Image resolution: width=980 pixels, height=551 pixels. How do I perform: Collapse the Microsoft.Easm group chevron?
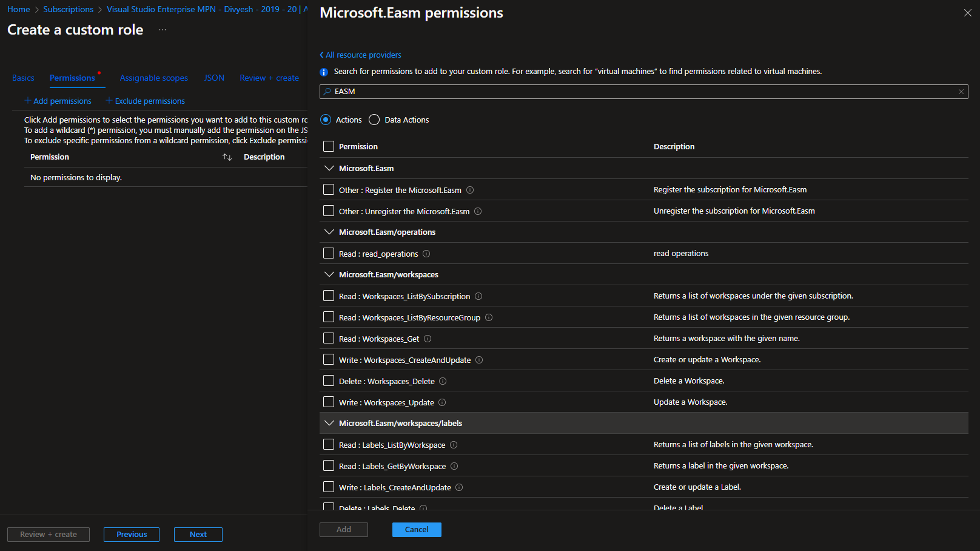(x=329, y=168)
